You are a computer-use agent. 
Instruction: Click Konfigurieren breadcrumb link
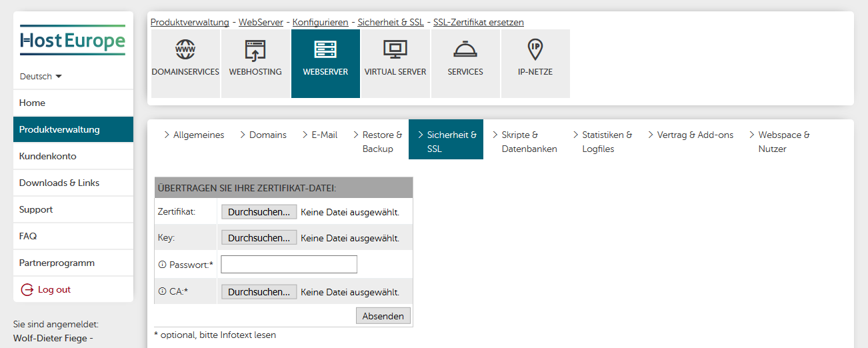click(x=320, y=22)
